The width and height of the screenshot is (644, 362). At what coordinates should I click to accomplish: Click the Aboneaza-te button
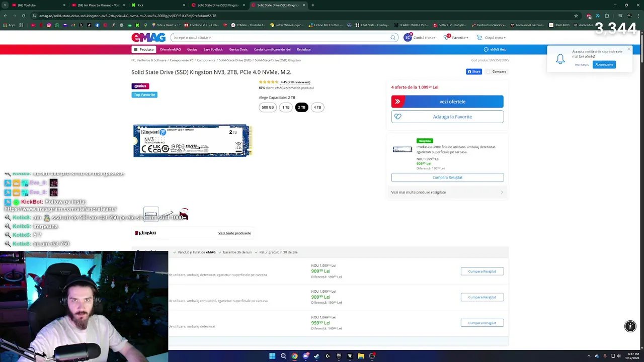pos(604,65)
